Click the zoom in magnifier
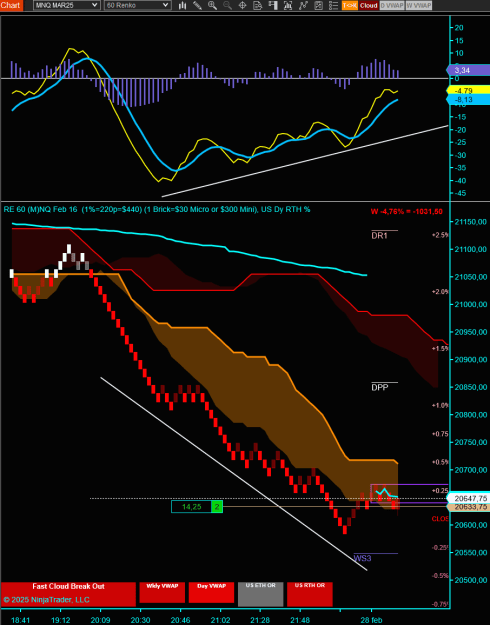490x625 pixels. tap(212, 5)
